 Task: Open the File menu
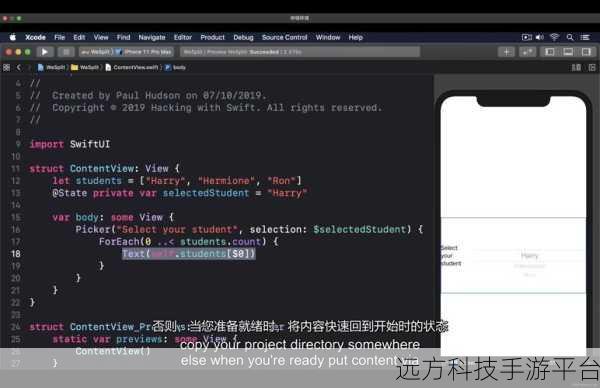59,37
